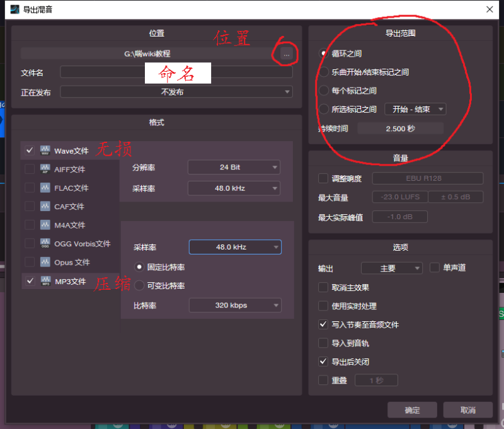The height and width of the screenshot is (429, 504).
Task: Open the 输出 主要 dropdown
Action: [391, 268]
